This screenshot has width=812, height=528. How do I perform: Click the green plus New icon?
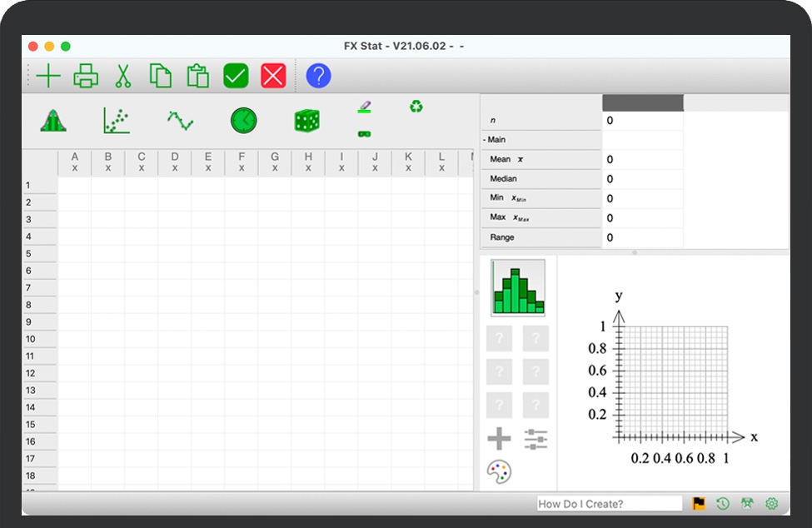click(48, 76)
